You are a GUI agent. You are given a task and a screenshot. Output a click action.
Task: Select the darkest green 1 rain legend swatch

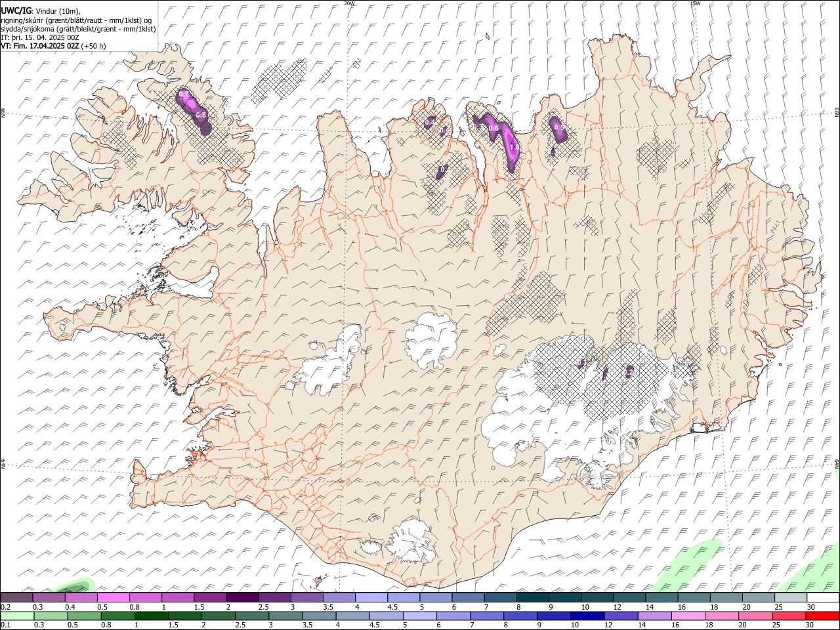(x=152, y=616)
